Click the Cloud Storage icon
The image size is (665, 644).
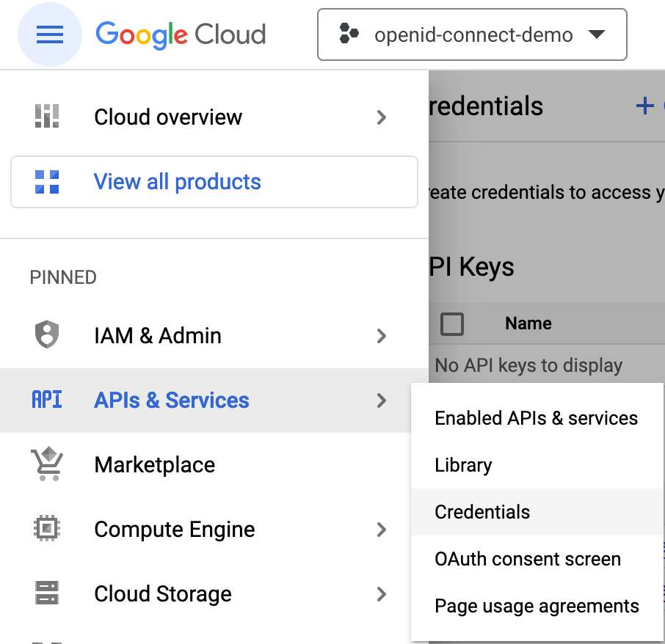click(x=47, y=593)
